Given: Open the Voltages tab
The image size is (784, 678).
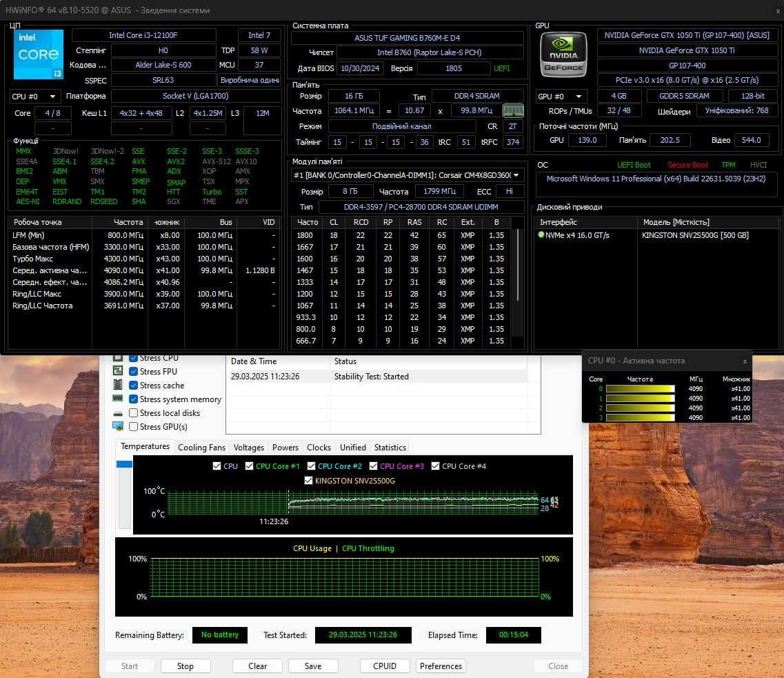Looking at the screenshot, I should [248, 448].
